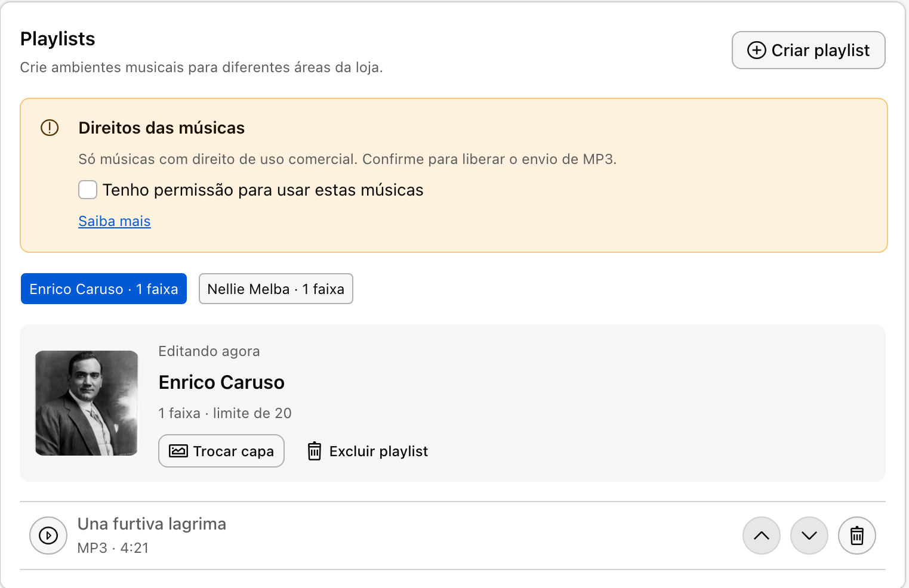Click Excluir playlist
Image resolution: width=909 pixels, height=588 pixels.
pyautogui.click(x=368, y=451)
